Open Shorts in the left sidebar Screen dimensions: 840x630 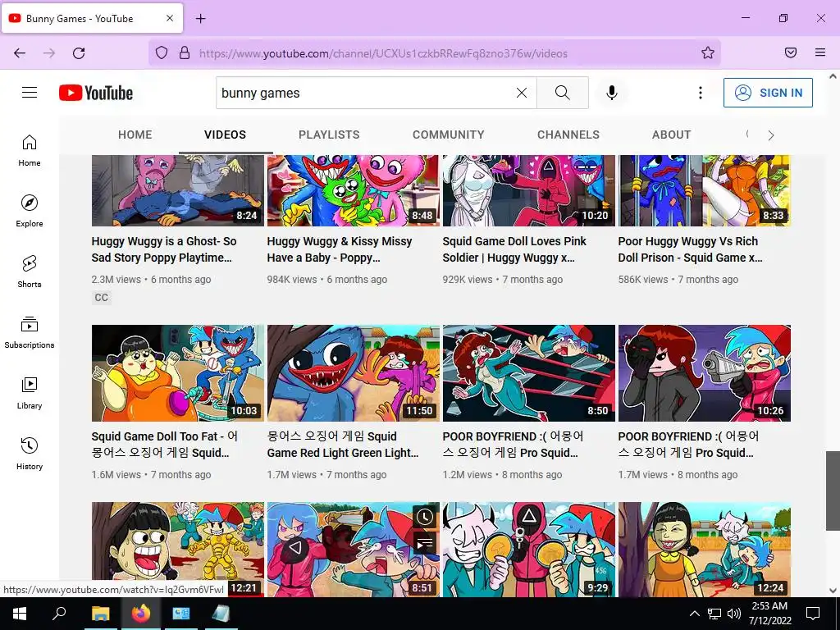click(x=30, y=272)
